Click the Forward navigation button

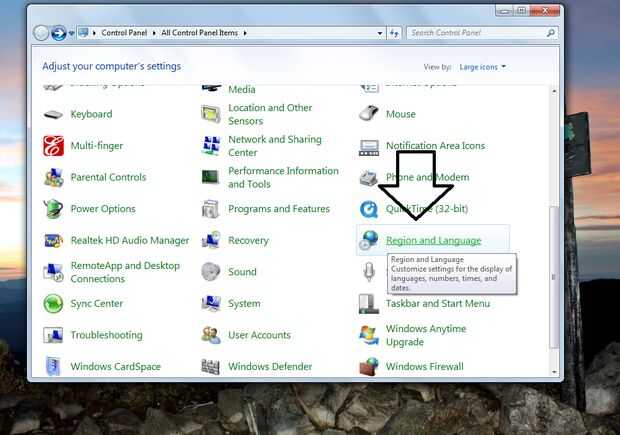(x=59, y=33)
